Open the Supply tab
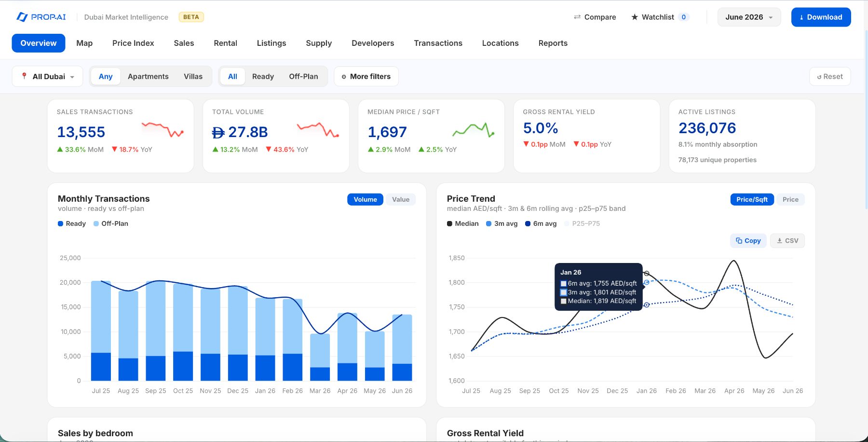This screenshot has height=442, width=868. coord(319,43)
